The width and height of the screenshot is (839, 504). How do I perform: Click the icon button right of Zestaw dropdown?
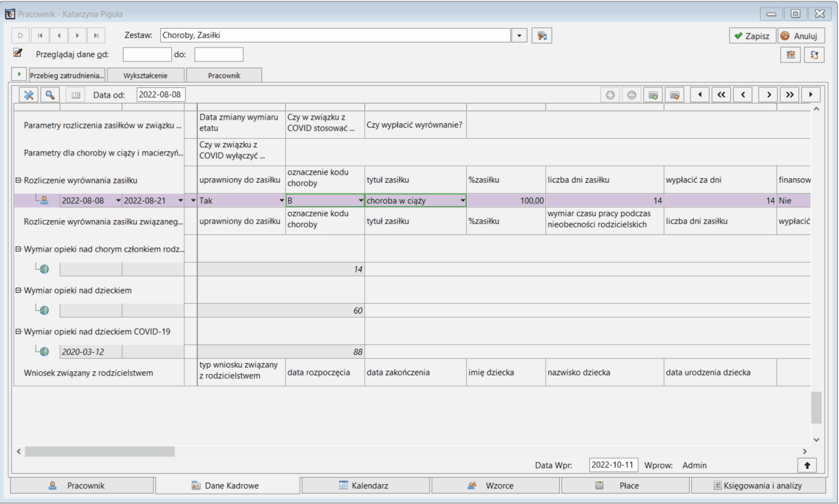(x=542, y=35)
